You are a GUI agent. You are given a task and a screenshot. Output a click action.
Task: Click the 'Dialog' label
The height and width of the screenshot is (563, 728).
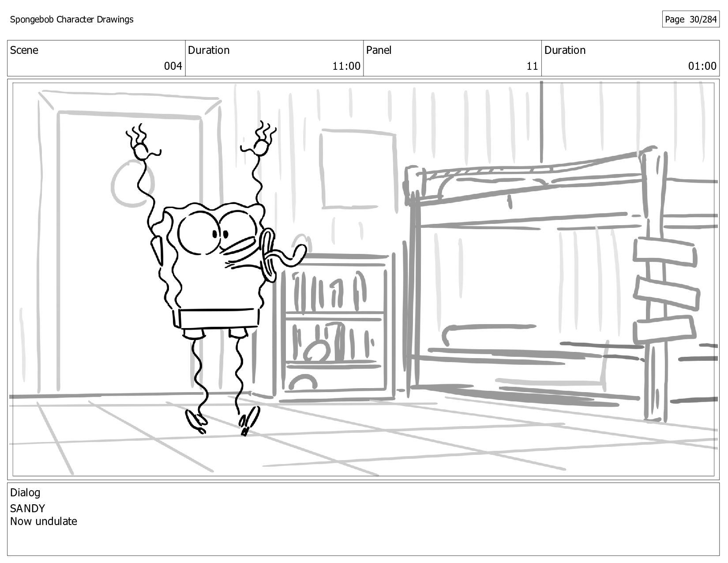pyautogui.click(x=25, y=493)
